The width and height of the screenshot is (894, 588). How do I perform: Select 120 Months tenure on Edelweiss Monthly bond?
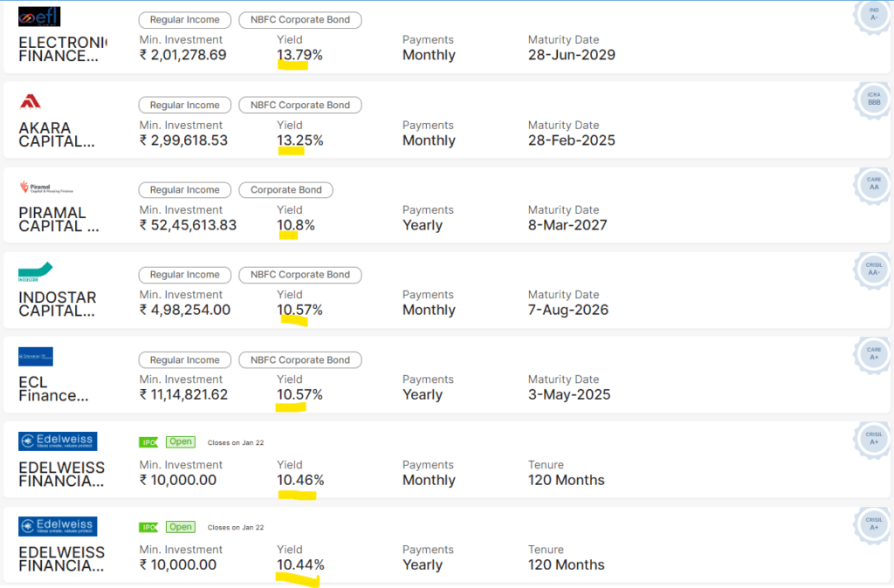coord(566,481)
